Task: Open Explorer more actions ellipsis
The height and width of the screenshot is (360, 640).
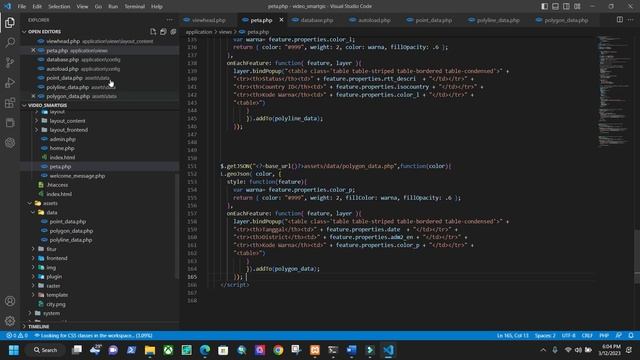Action: click(x=169, y=20)
